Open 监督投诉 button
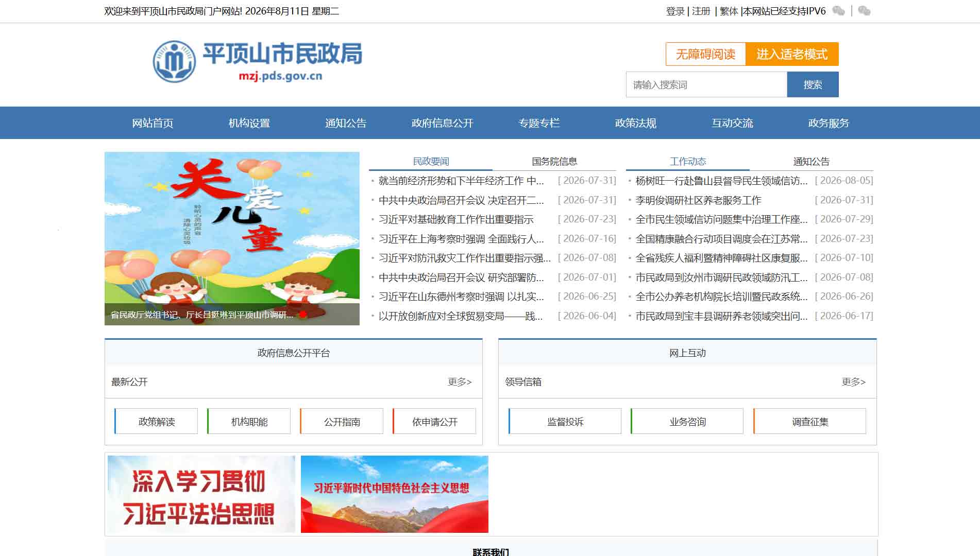 [x=565, y=421]
